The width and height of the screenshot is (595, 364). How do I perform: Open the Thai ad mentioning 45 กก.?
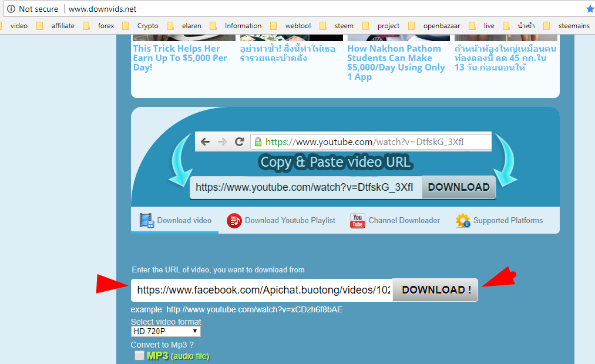coord(506,58)
